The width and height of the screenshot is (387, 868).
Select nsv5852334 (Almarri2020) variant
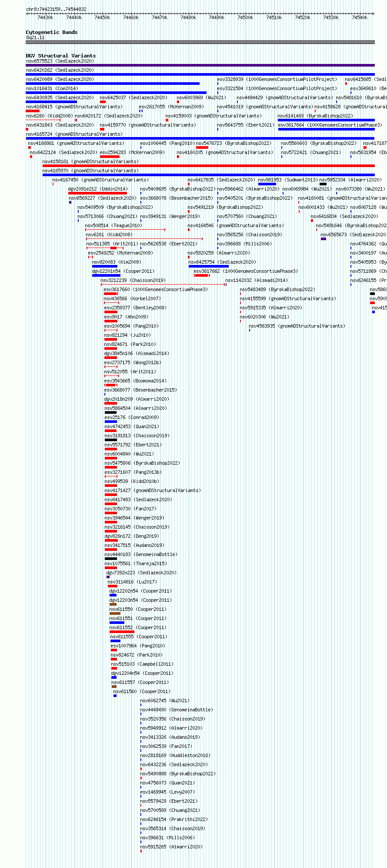pyautogui.click(x=350, y=180)
